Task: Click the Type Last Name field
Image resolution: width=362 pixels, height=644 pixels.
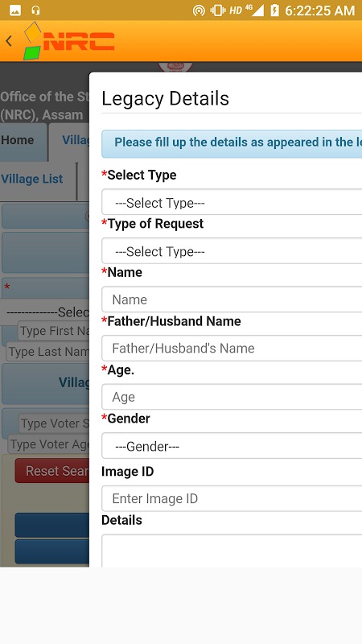Action: pos(47,352)
